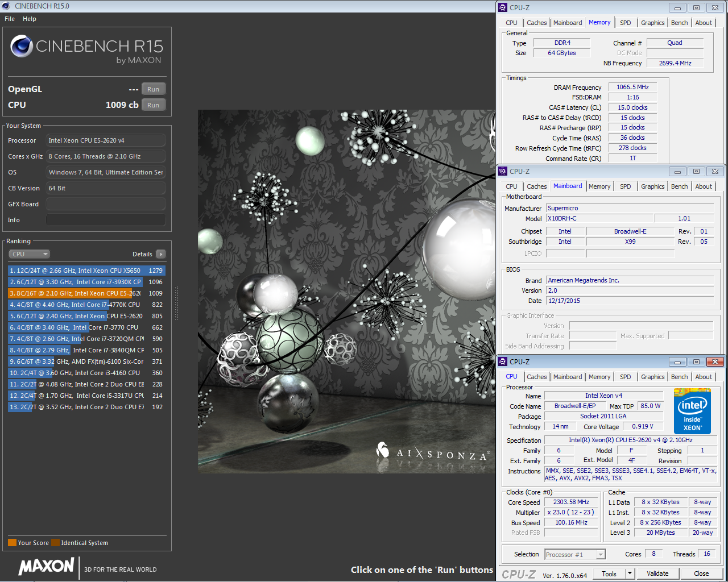This screenshot has width=728, height=582.
Task: Click bottom CPU-Z window title icon
Action: 503,361
